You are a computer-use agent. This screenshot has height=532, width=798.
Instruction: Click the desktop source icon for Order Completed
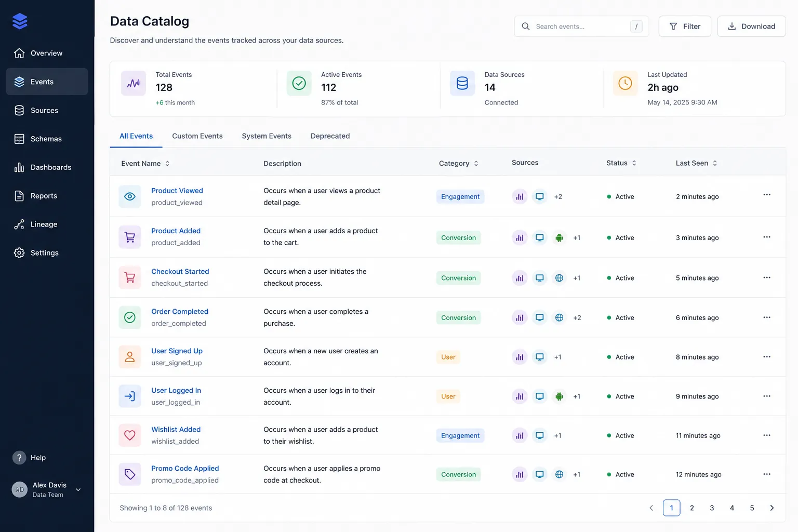540,317
